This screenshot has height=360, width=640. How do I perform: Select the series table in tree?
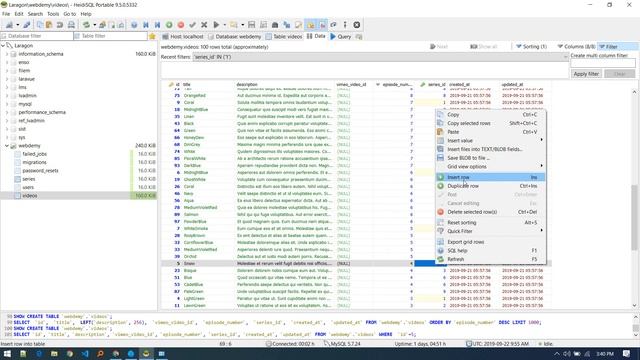coord(29,179)
